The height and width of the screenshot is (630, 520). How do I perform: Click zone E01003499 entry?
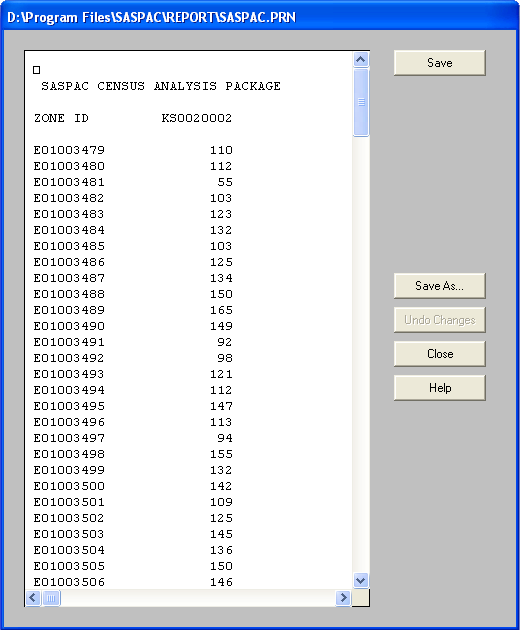(x=69, y=470)
